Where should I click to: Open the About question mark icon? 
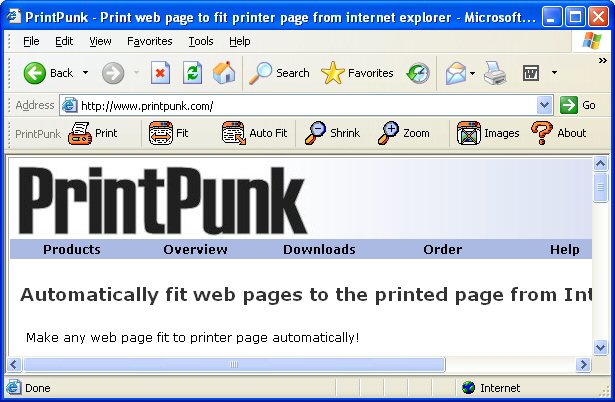point(542,133)
